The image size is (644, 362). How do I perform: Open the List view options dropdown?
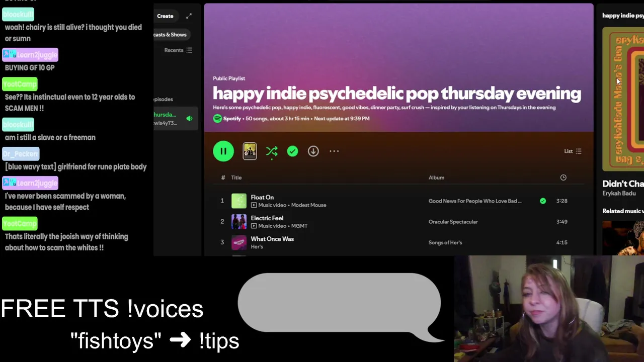click(x=573, y=151)
